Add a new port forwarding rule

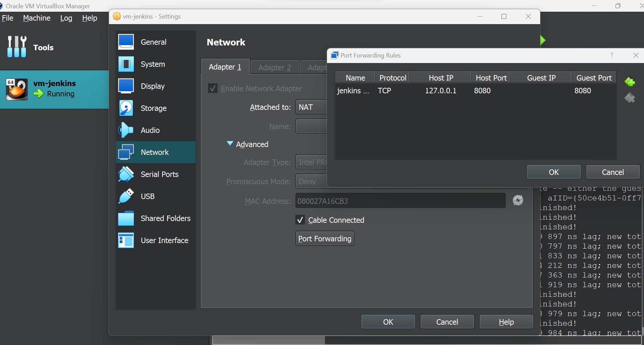(630, 82)
